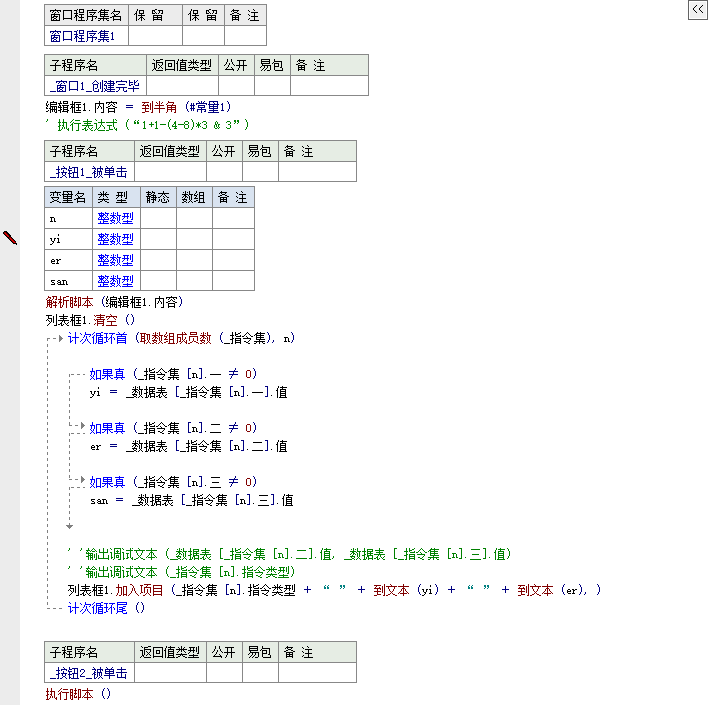
Task: Toggle the arrow before 如果真 _指令集[n].三
Action: point(83,480)
